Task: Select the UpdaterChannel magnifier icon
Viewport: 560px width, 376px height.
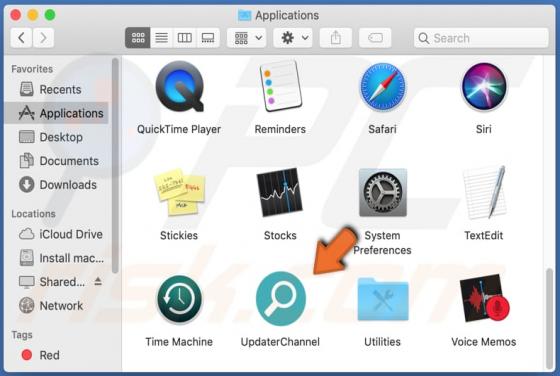Action: (x=281, y=299)
